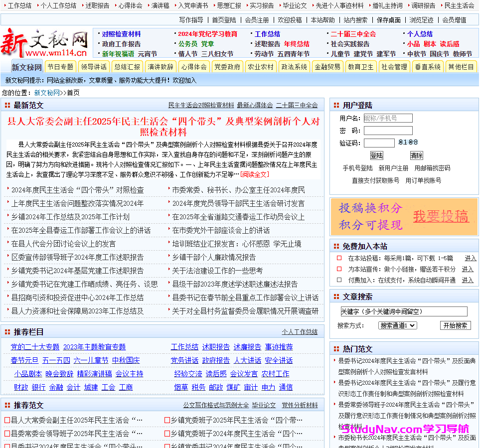
Task: Tick the red square beside 为本站宣传
Action: click(x=339, y=269)
